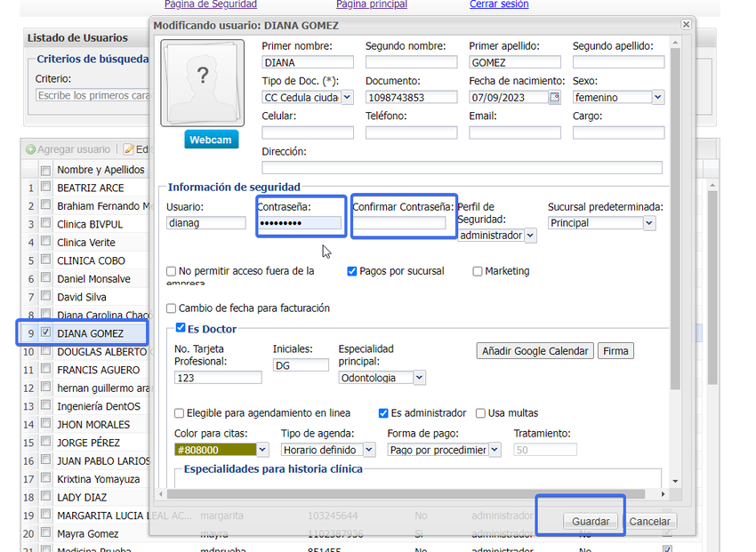
Task: Click the Segundo nombre field
Action: [411, 62]
